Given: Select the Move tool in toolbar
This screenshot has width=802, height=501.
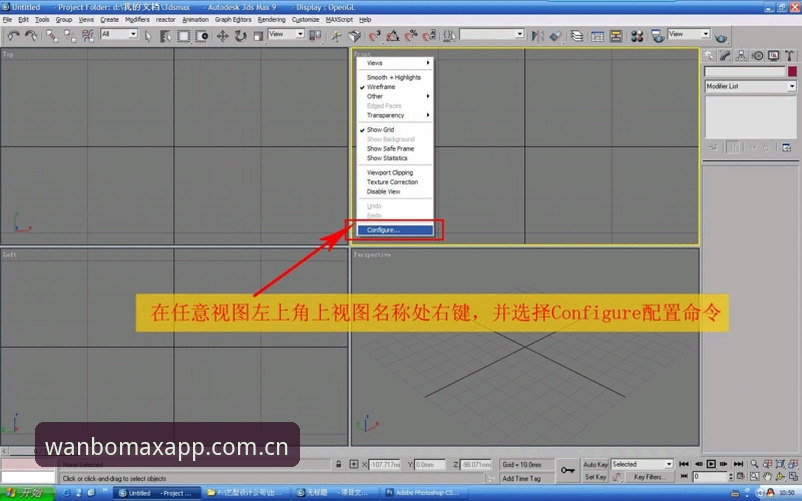Looking at the screenshot, I should pyautogui.click(x=222, y=36).
